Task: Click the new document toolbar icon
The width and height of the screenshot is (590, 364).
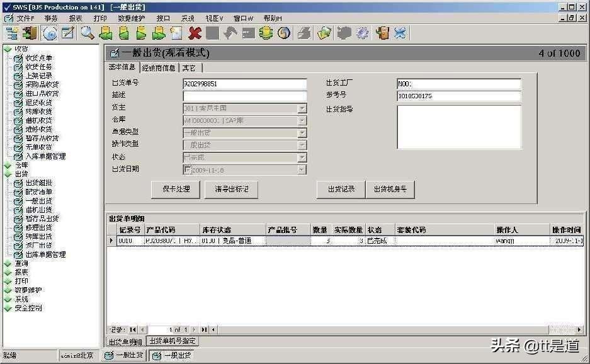Action: tap(176, 33)
